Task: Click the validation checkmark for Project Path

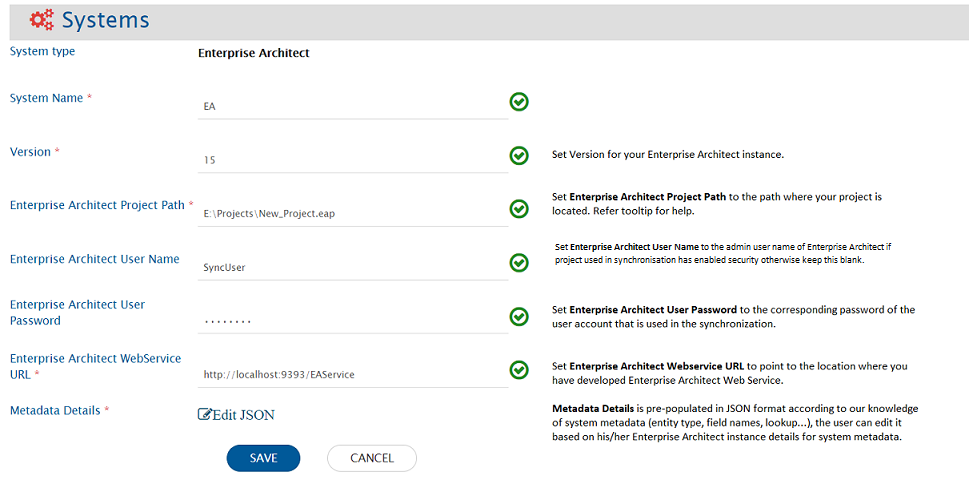Action: pyautogui.click(x=519, y=208)
